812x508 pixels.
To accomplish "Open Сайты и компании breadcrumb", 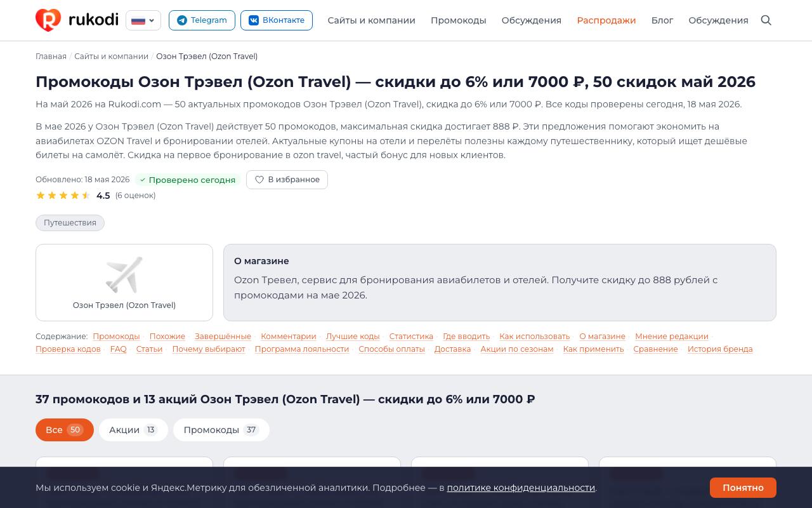I will point(111,57).
